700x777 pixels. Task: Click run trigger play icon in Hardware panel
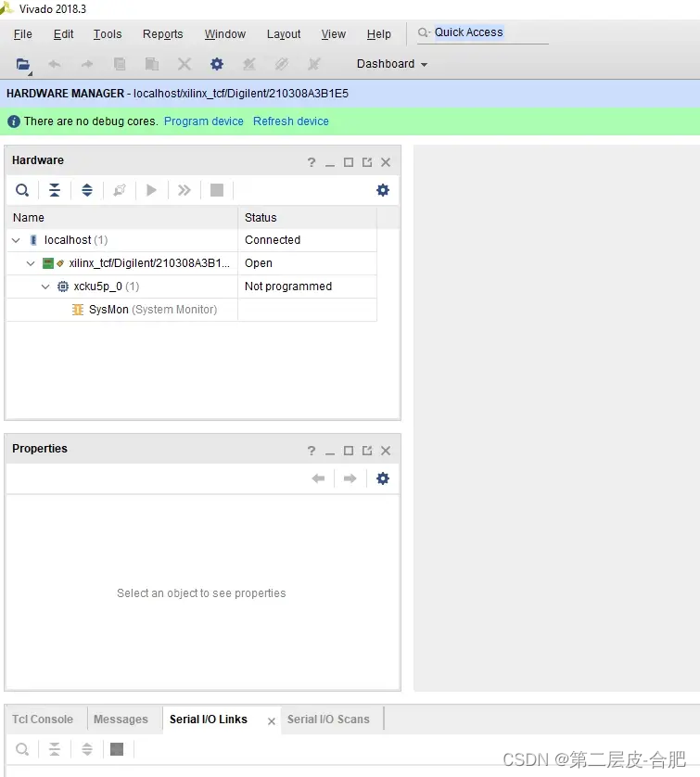tap(152, 190)
